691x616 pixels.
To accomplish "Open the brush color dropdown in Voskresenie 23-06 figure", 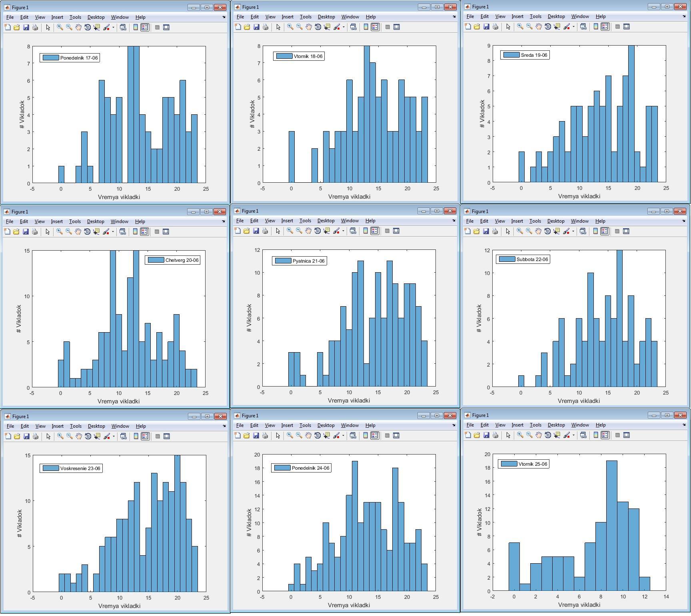I will [x=114, y=437].
